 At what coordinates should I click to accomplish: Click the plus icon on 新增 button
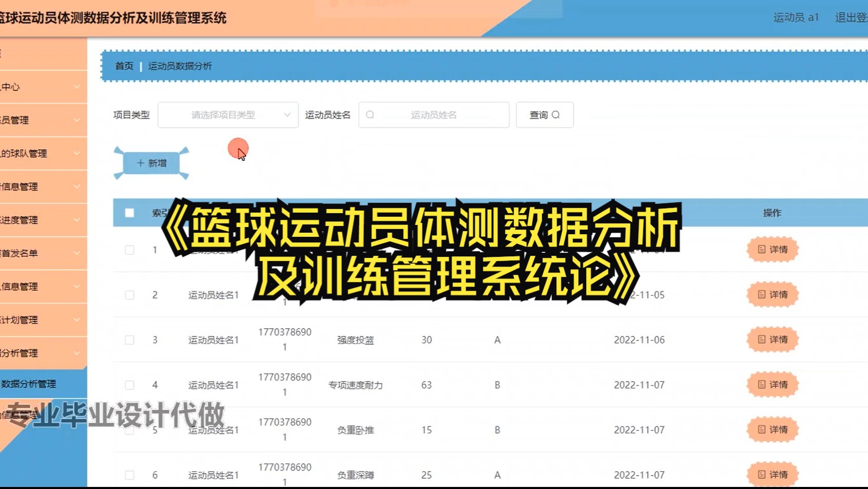(140, 163)
